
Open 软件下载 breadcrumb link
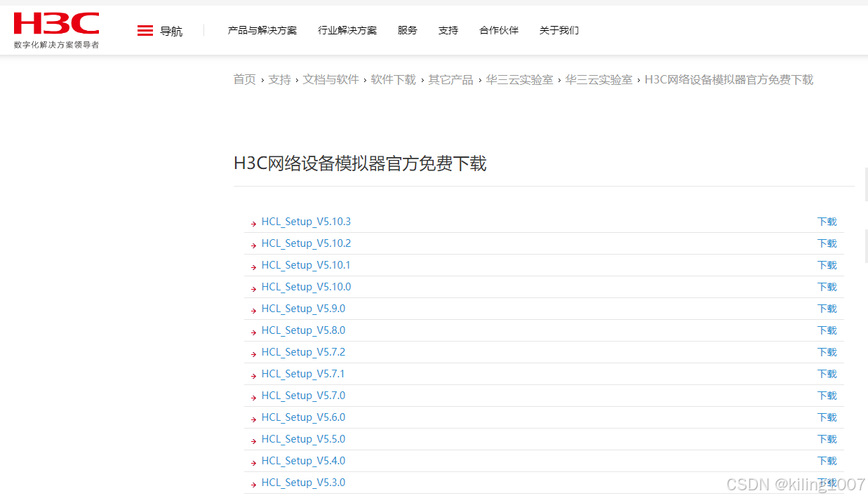pos(394,80)
